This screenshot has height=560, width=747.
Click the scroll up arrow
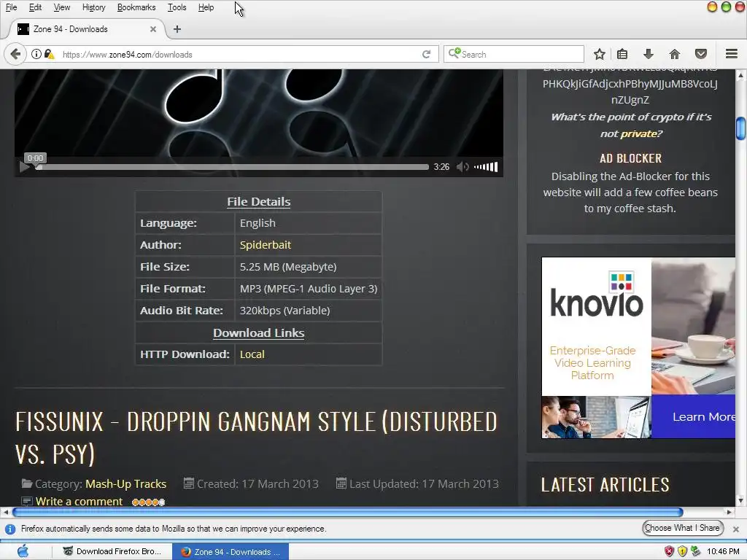click(741, 75)
